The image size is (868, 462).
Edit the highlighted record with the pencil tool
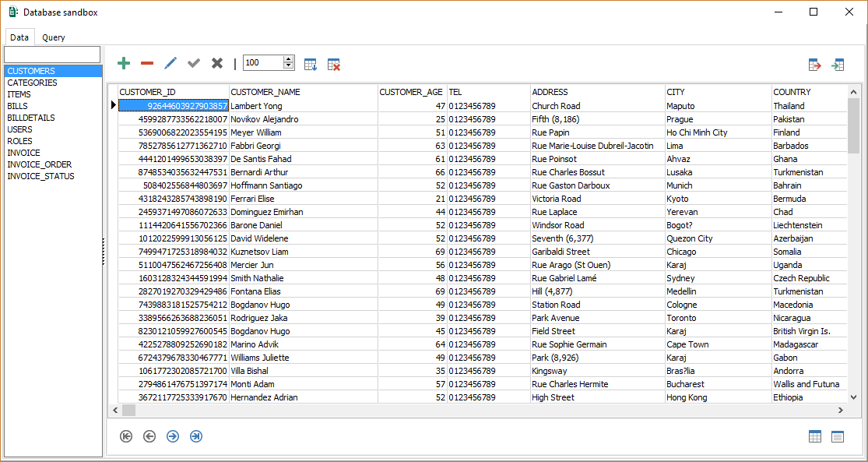pyautogui.click(x=170, y=63)
